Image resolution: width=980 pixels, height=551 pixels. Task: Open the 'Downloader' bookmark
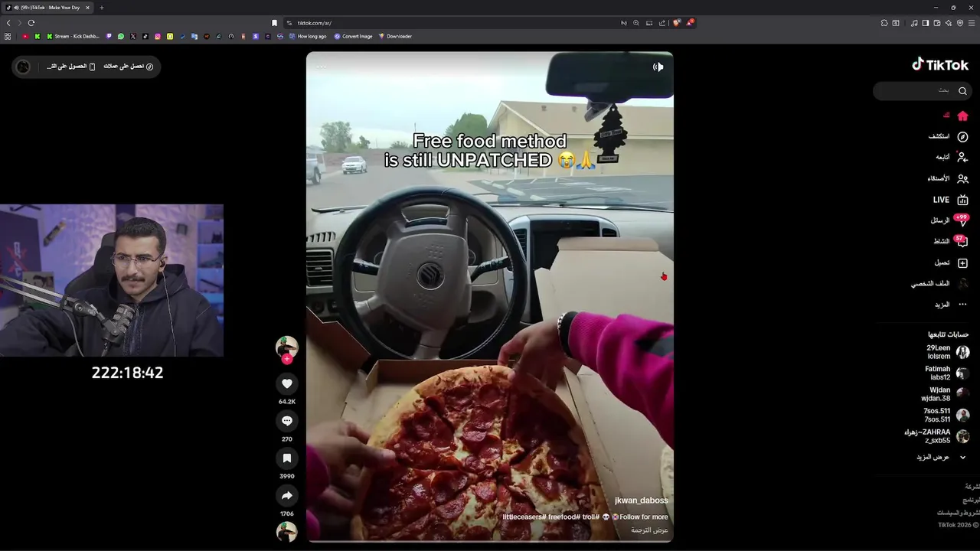[x=395, y=36]
